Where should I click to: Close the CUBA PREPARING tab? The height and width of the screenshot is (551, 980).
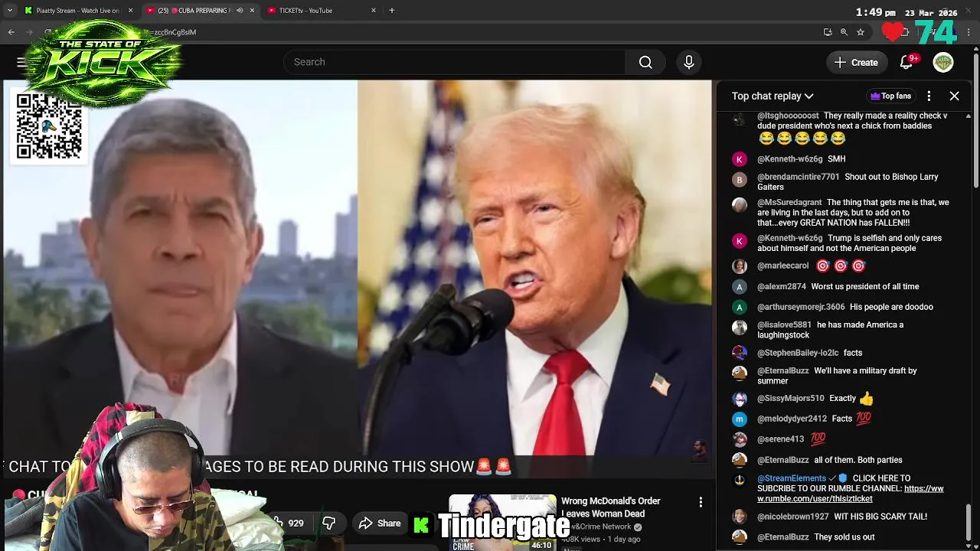(252, 11)
